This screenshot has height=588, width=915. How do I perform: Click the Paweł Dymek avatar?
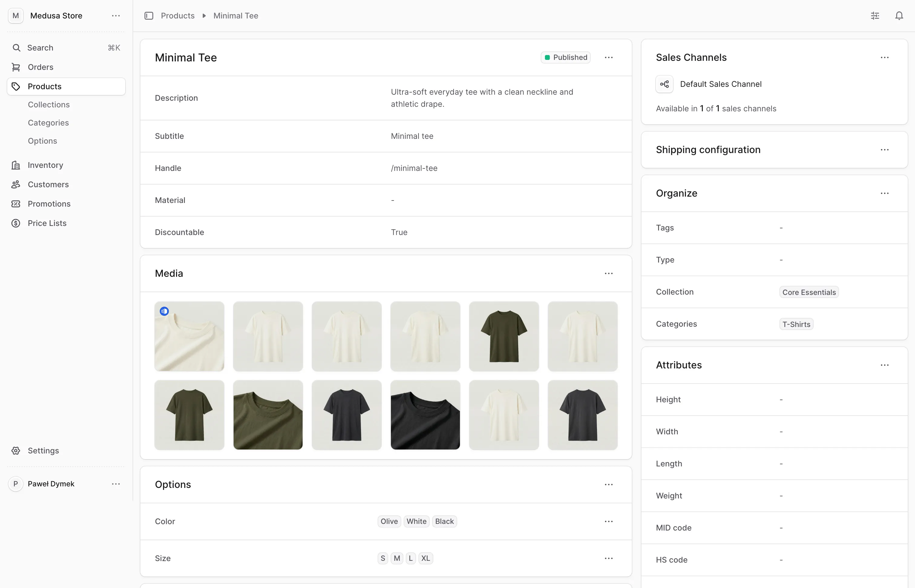tap(16, 484)
